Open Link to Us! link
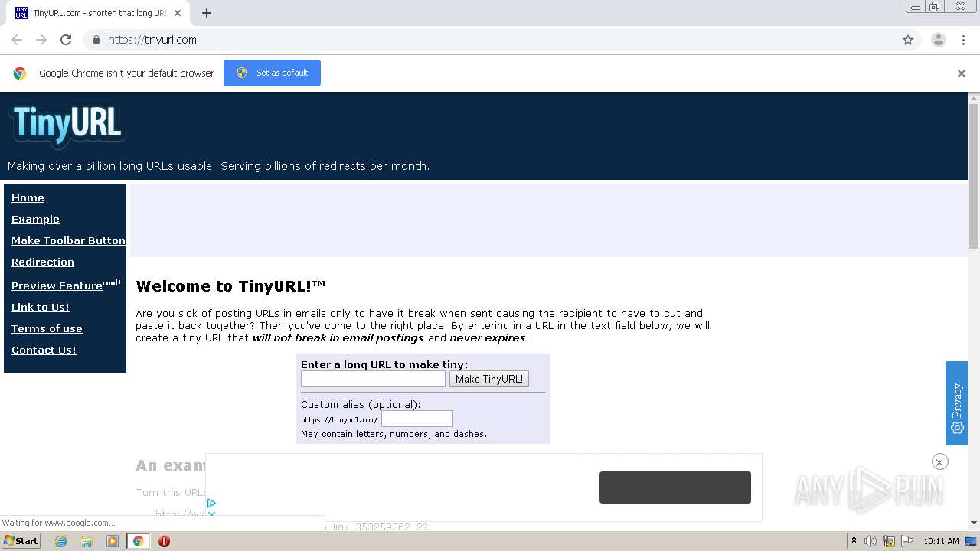The image size is (980, 551). (x=41, y=307)
